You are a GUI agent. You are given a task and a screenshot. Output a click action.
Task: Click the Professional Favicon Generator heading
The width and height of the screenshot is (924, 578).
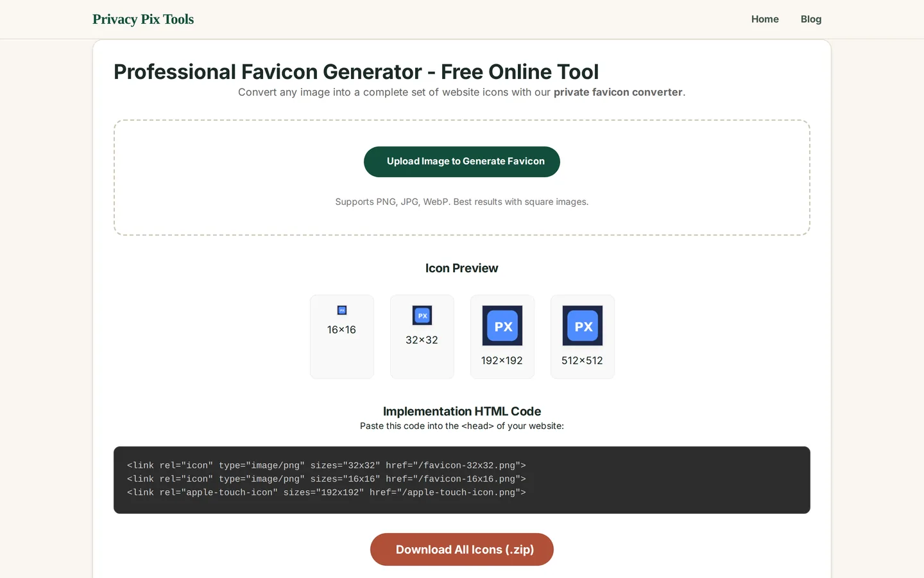tap(356, 72)
